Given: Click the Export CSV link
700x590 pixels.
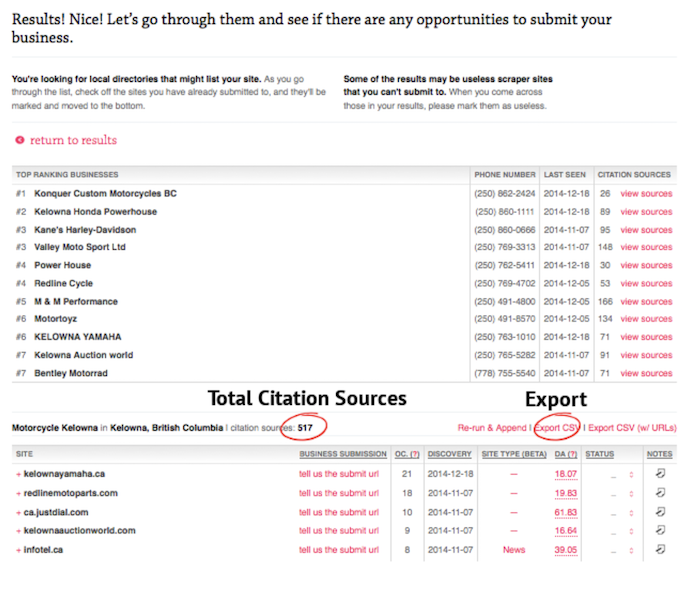Looking at the screenshot, I should click(557, 428).
